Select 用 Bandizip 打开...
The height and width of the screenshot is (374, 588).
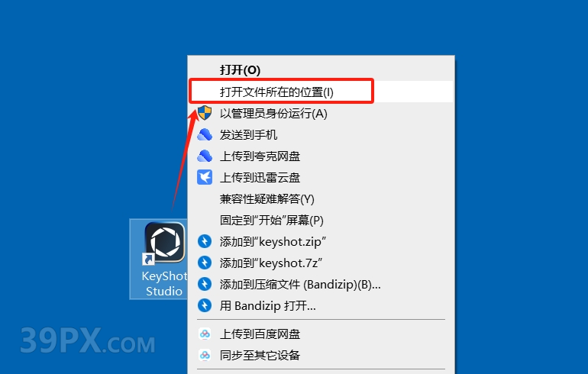pyautogui.click(x=321, y=306)
